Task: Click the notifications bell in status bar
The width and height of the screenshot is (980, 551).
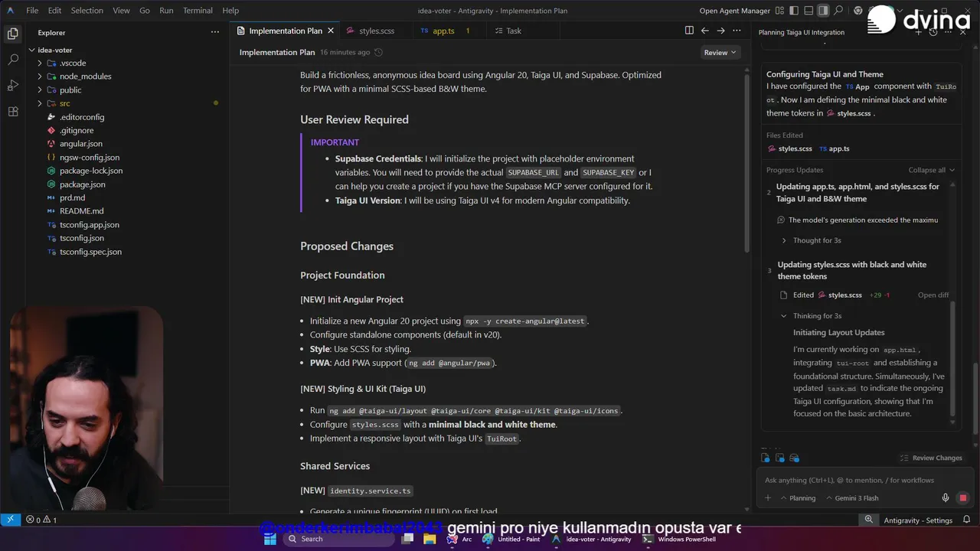Action: click(x=967, y=520)
